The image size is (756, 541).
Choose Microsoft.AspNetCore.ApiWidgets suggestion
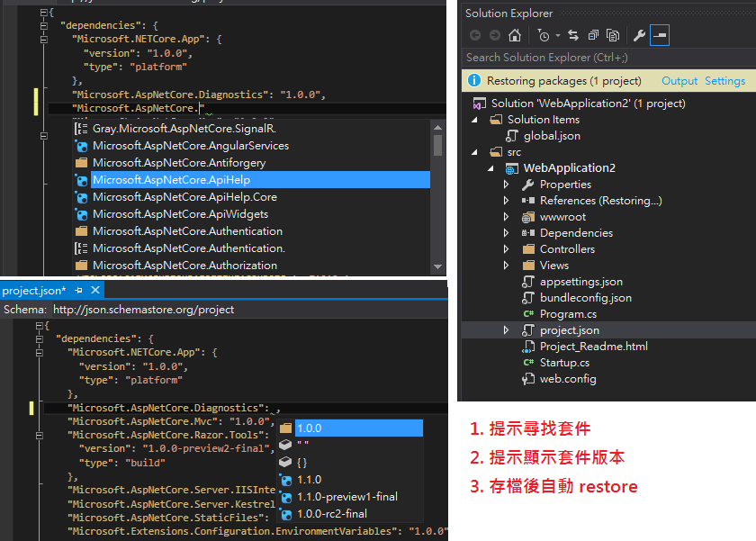coord(251,214)
